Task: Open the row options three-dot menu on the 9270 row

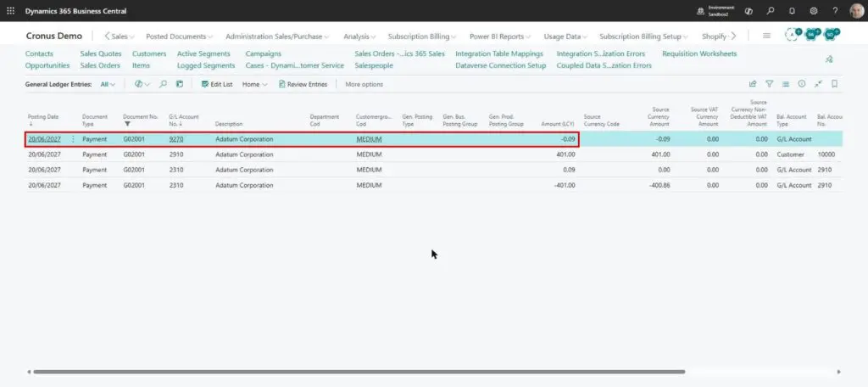Action: (73, 139)
